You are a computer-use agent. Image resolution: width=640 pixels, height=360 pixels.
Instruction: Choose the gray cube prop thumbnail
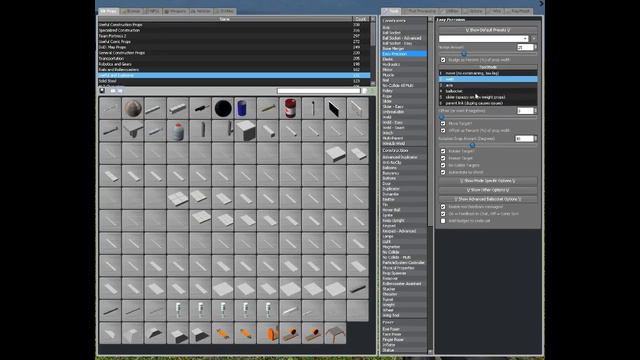(245, 131)
